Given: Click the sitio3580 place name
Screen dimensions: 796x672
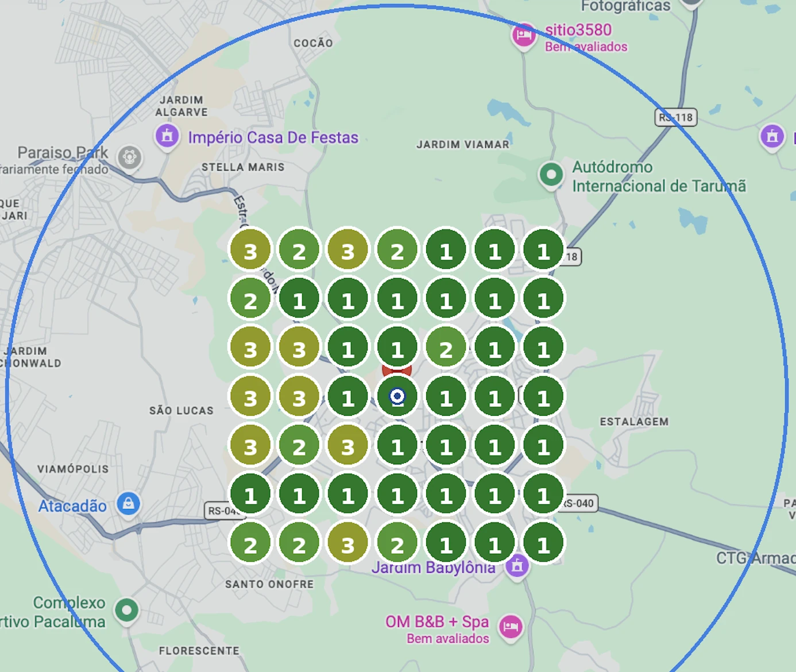Looking at the screenshot, I should pyautogui.click(x=578, y=30).
